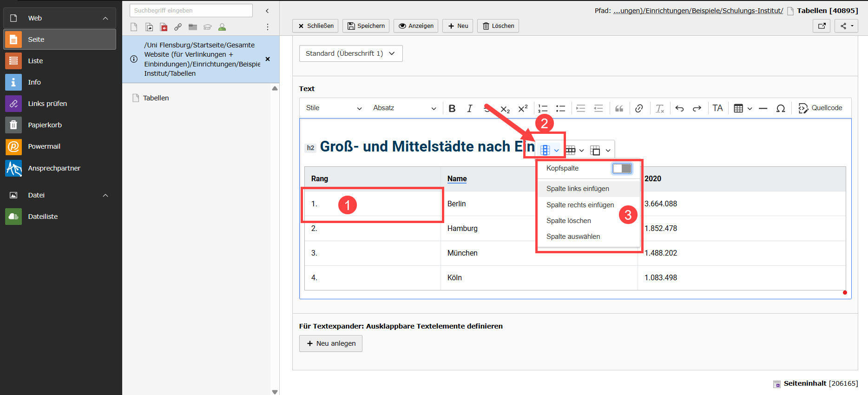Insert a special character with the Omega icon
The image size is (868, 395).
781,108
